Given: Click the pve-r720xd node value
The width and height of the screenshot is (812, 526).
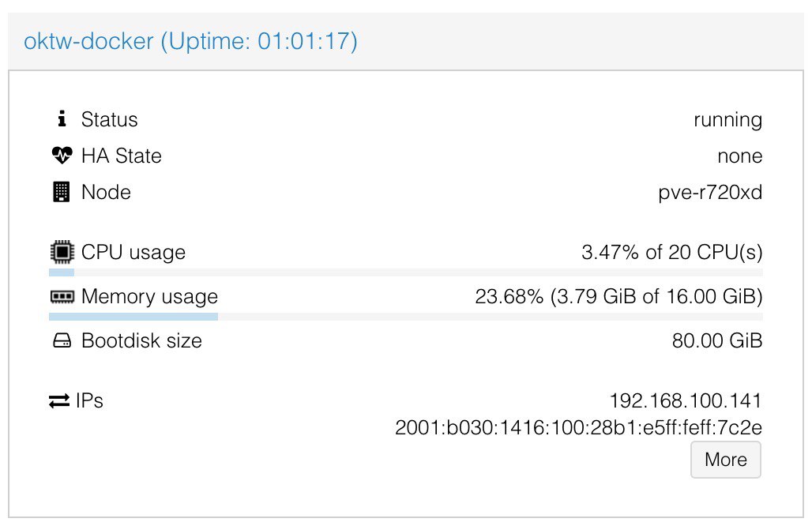Looking at the screenshot, I should pos(710,192).
